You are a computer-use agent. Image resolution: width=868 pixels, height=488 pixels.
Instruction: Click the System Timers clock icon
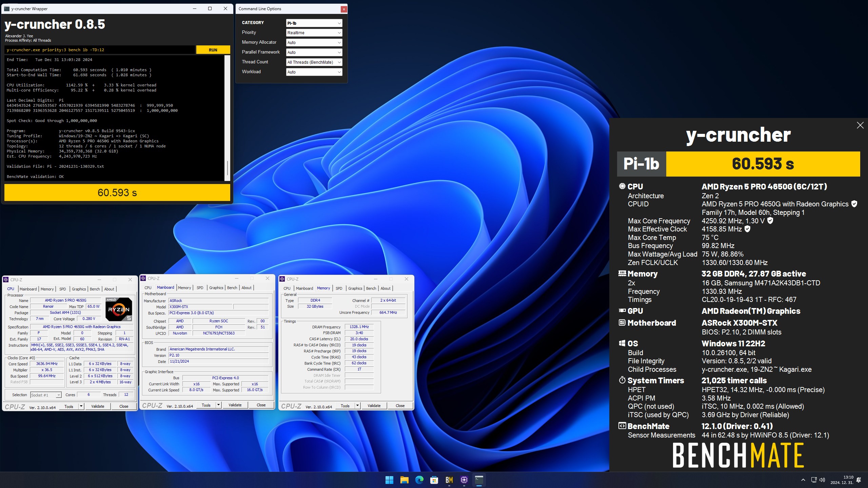click(622, 380)
